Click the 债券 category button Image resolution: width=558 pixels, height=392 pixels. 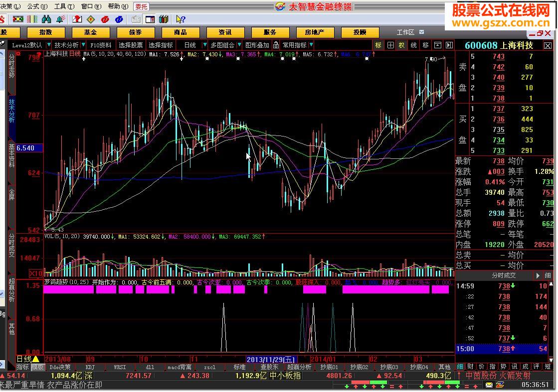click(135, 32)
